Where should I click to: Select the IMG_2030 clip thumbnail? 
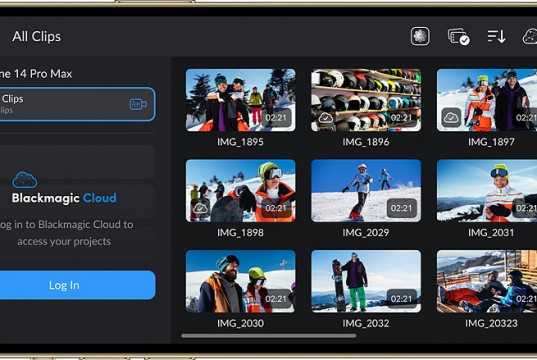click(x=240, y=281)
